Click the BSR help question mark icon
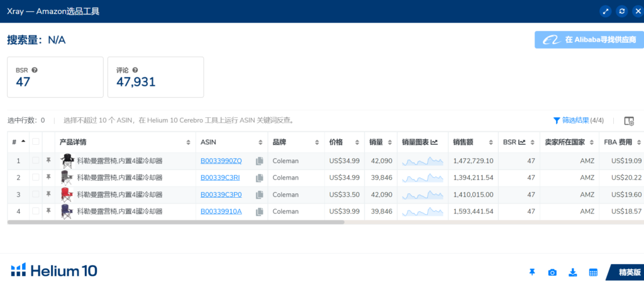This screenshot has width=644, height=286. (x=35, y=70)
